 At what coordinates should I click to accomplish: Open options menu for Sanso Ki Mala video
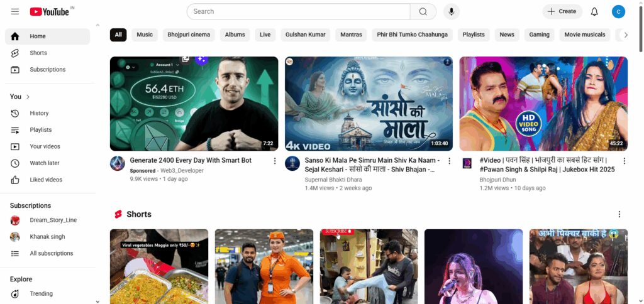449,161
